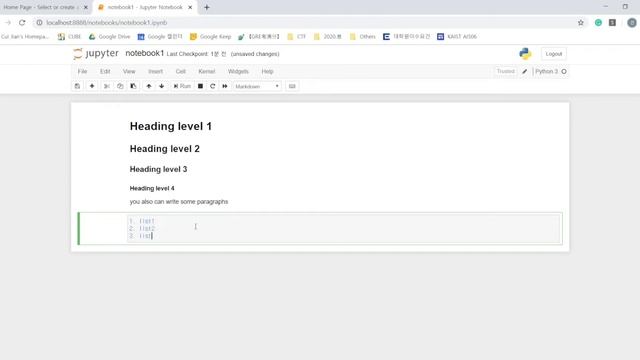
Task: Click the dark browser extension icon
Action: [612, 23]
